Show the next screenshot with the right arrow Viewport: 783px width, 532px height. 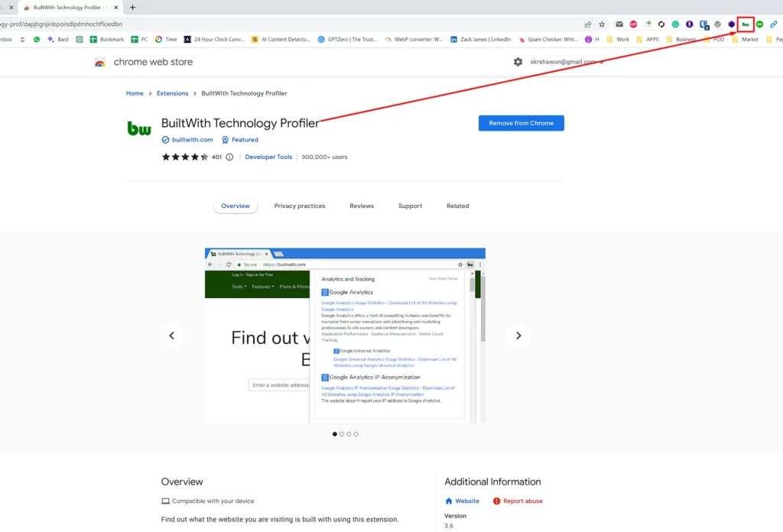(518, 336)
